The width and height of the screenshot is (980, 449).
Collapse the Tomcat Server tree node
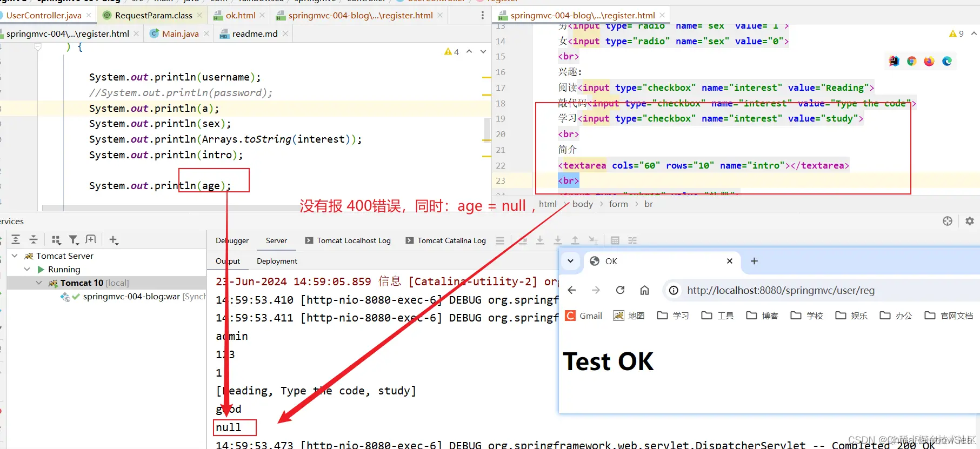15,256
